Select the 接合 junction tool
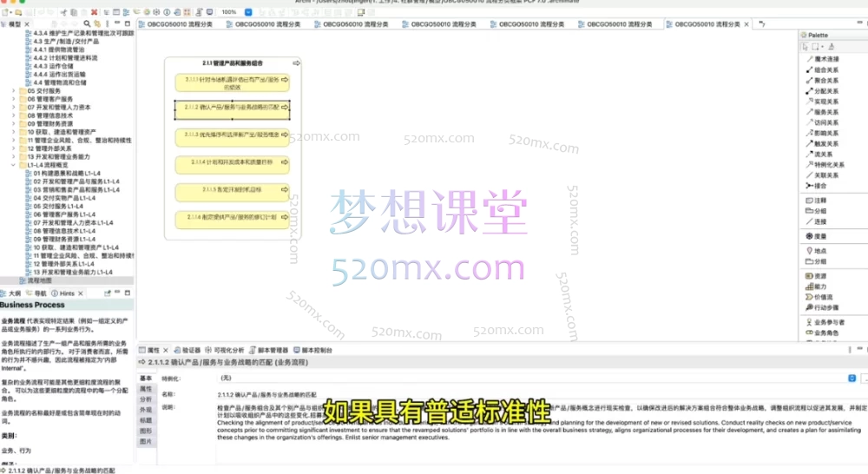This screenshot has width=868, height=474. (x=817, y=186)
